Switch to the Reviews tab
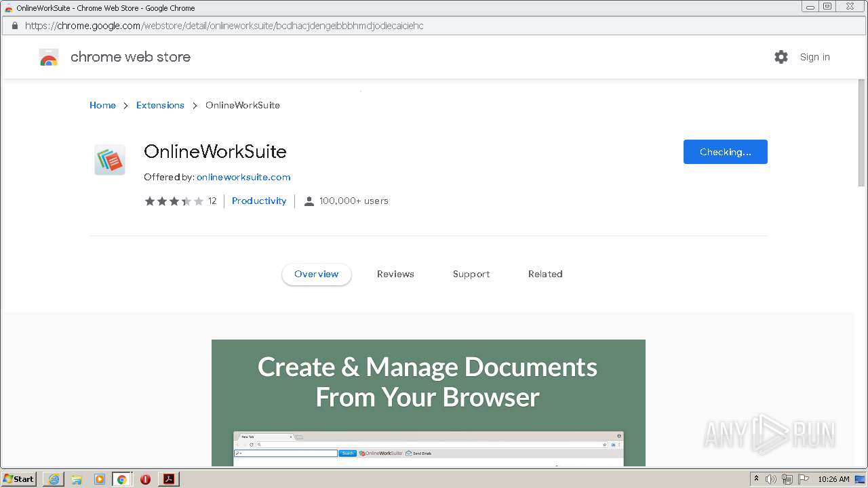Viewport: 868px width, 488px height. pos(395,274)
